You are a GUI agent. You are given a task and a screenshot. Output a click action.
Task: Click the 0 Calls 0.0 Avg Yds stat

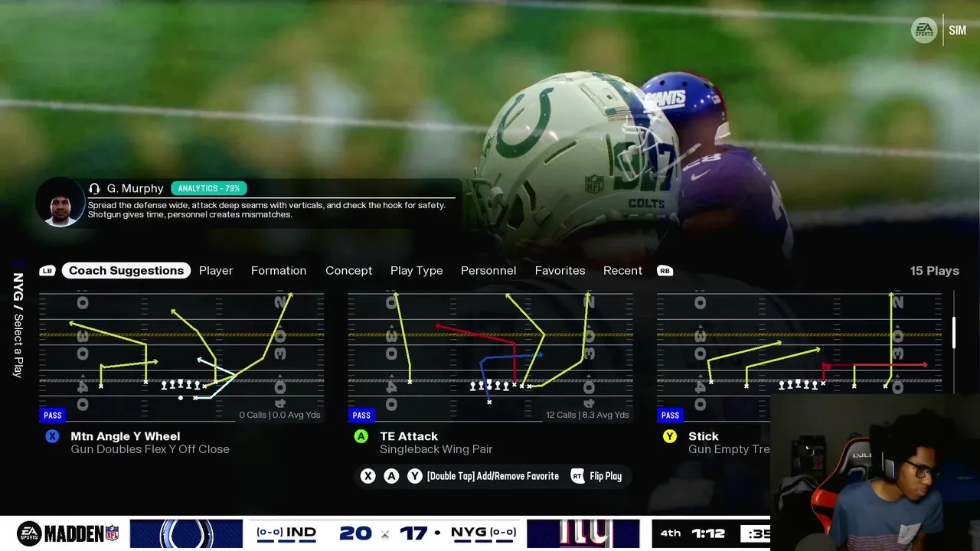pos(279,415)
